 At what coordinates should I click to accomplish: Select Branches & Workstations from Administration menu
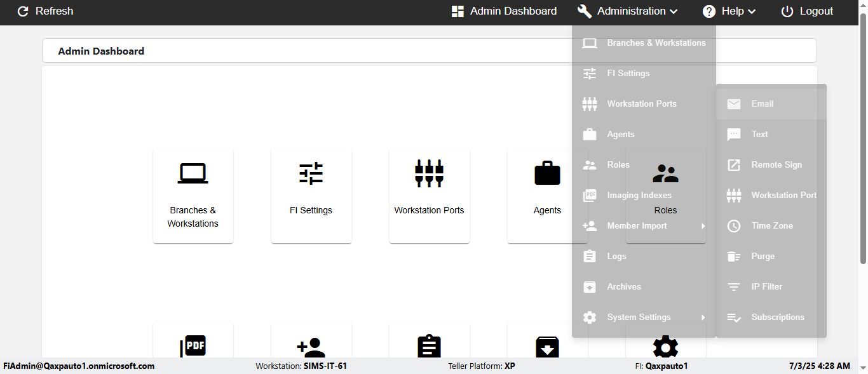tap(644, 43)
